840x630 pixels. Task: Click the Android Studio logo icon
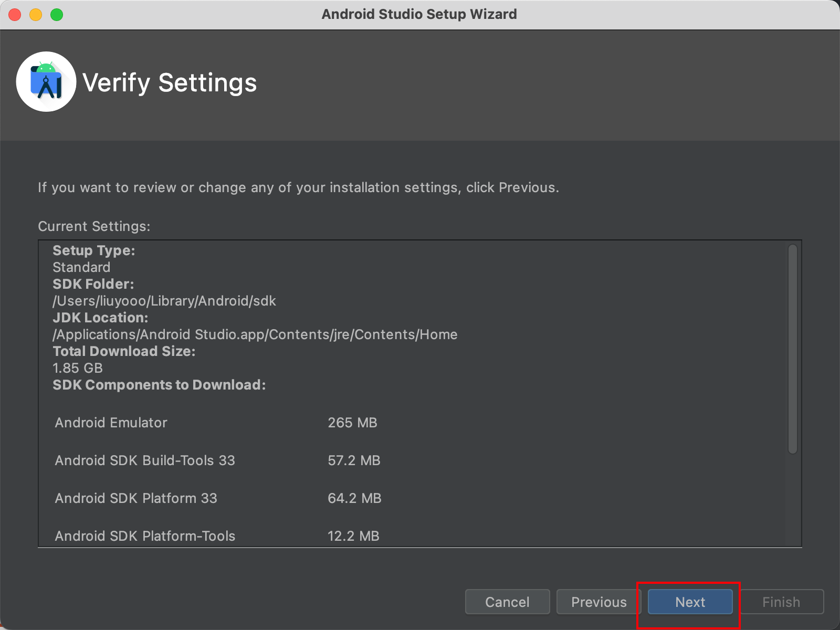[46, 82]
